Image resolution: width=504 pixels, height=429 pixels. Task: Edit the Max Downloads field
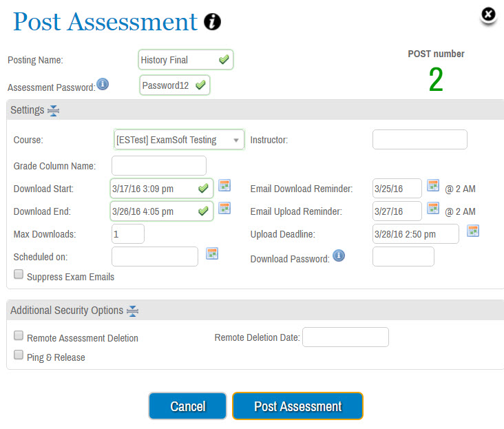128,233
